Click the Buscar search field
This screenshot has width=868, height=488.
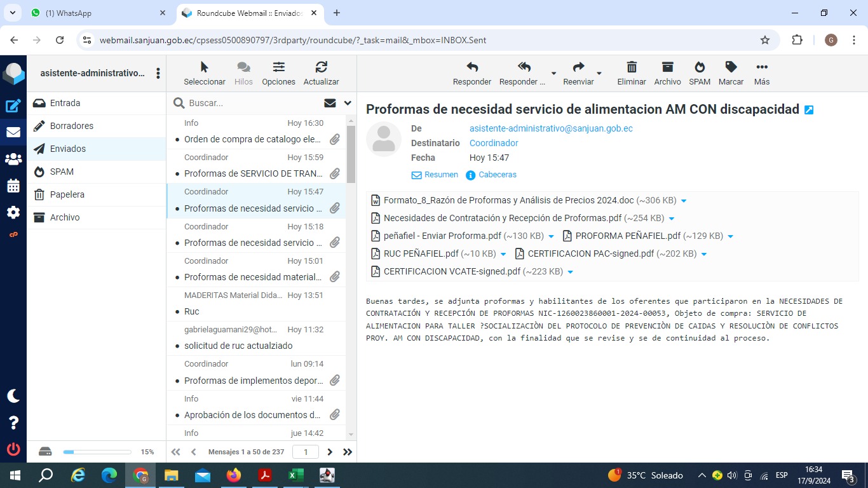(251, 103)
